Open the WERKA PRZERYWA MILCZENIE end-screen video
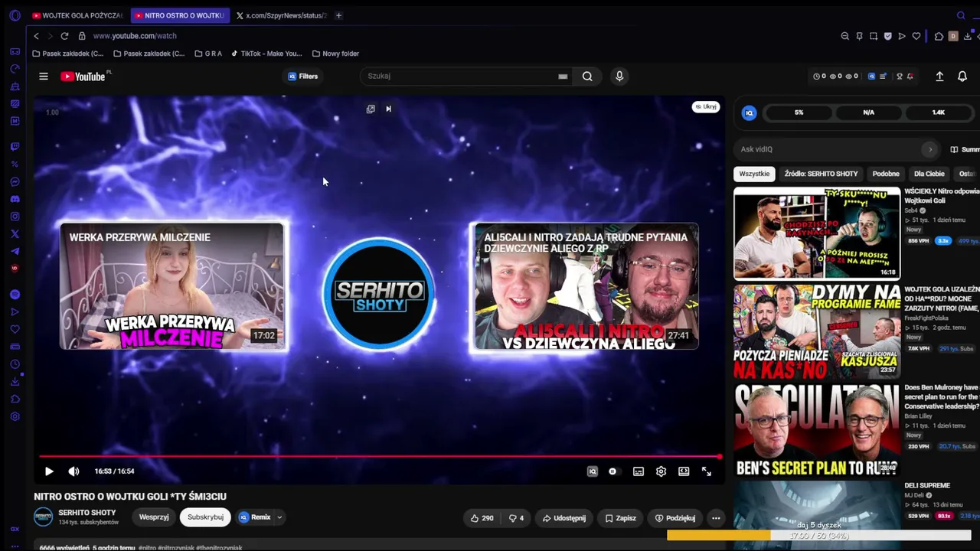The image size is (980, 551). point(172,286)
